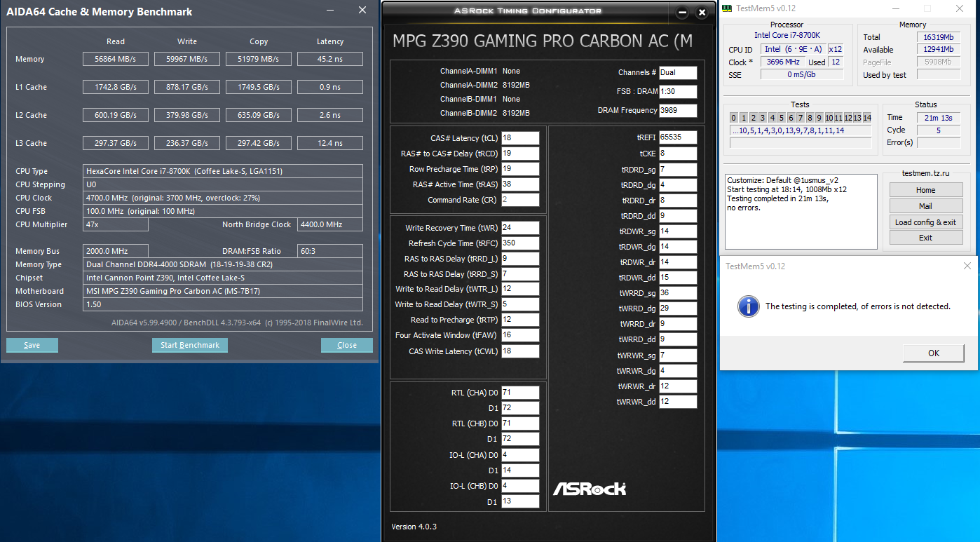Select the Write Recovery Time (tWR) field
Viewport: 980px width, 542px height.
pos(520,228)
